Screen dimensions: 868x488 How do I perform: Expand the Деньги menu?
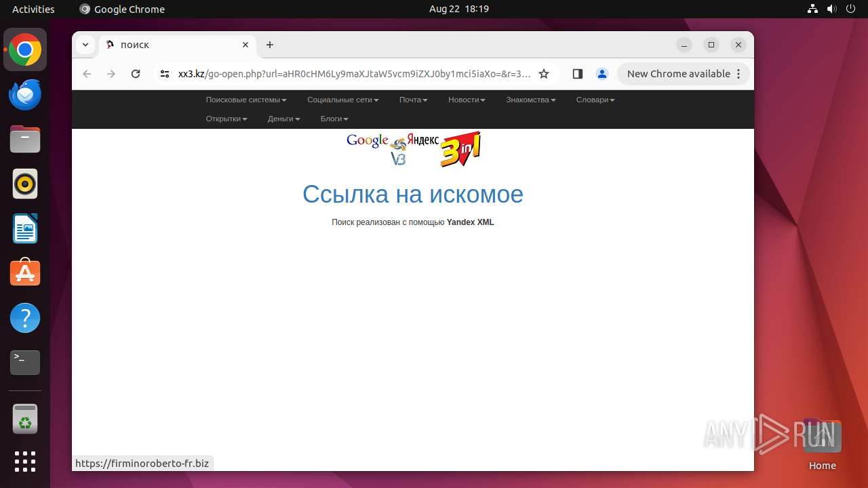[x=283, y=119]
